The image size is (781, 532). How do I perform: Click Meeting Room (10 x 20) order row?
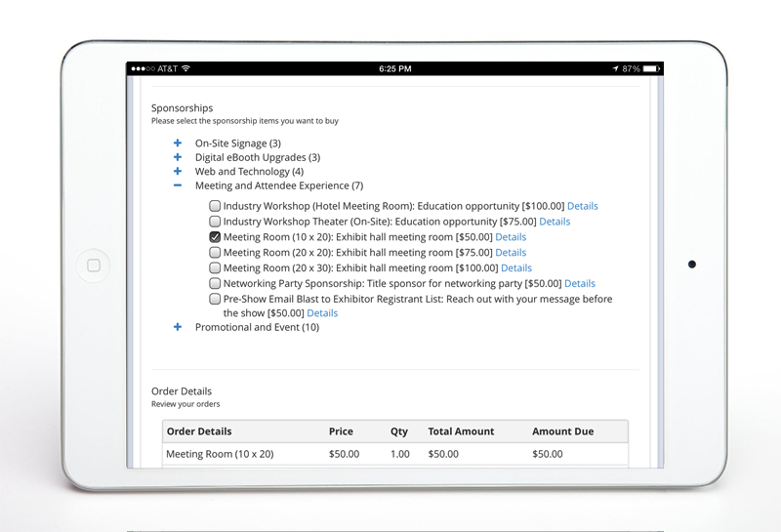(x=395, y=454)
